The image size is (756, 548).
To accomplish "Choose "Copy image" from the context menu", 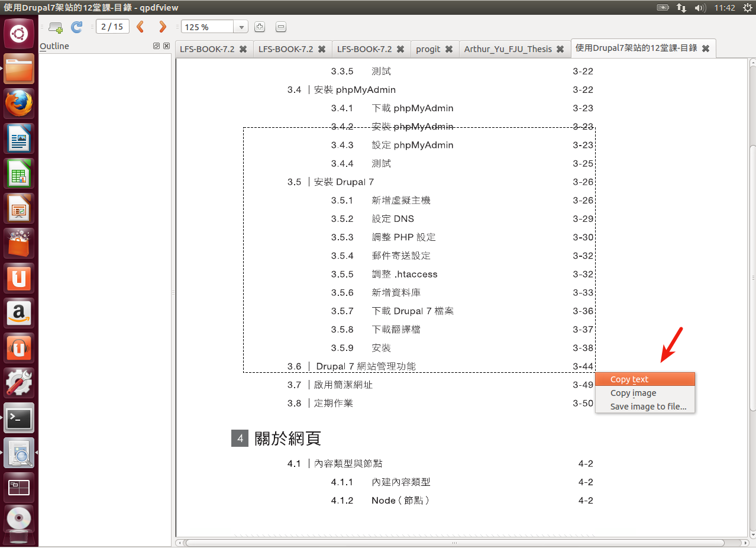I will pyautogui.click(x=632, y=392).
